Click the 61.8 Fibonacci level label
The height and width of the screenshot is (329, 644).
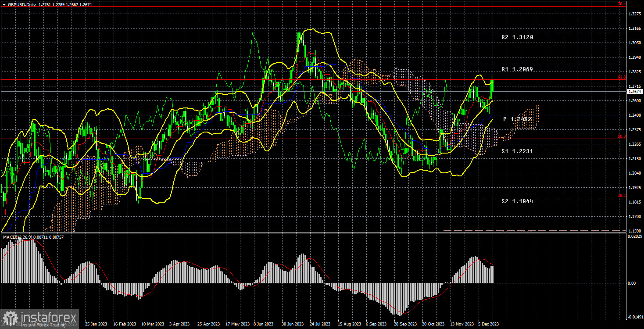click(621, 77)
